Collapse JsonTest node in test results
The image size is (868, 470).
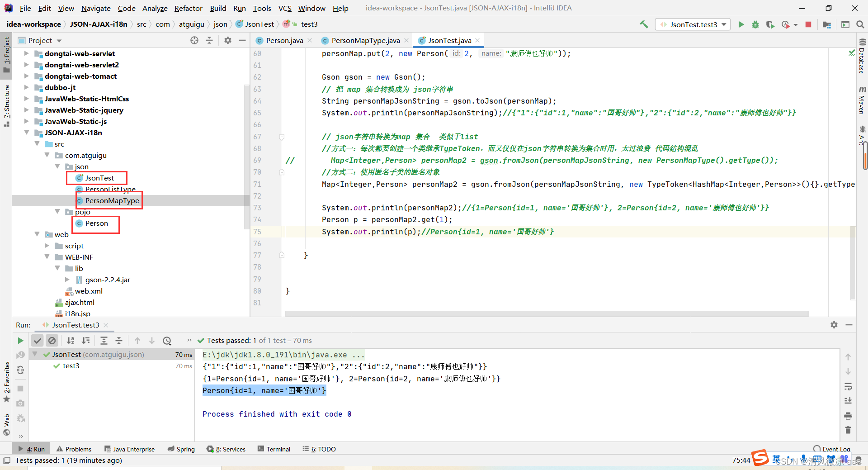coord(35,354)
